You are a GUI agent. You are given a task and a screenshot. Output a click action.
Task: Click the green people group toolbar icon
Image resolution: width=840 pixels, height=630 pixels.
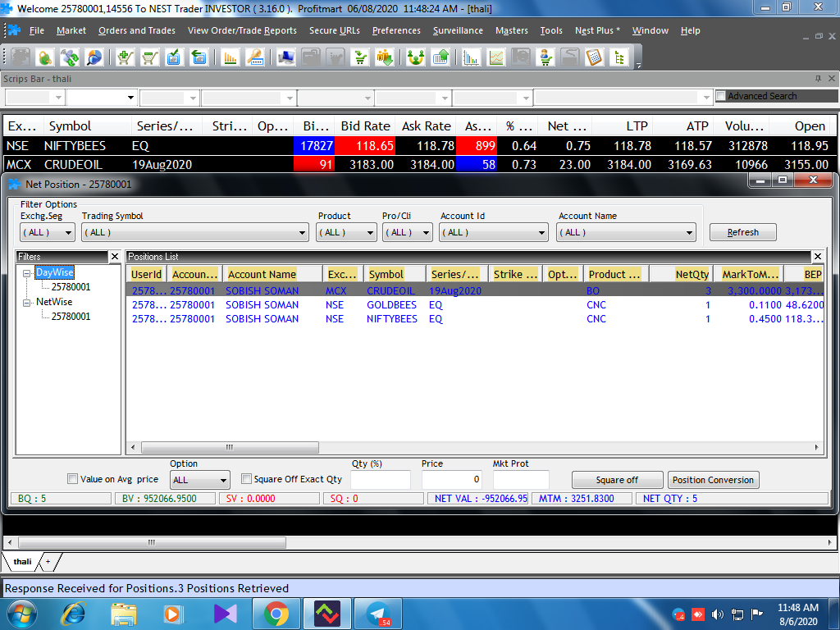tap(416, 57)
